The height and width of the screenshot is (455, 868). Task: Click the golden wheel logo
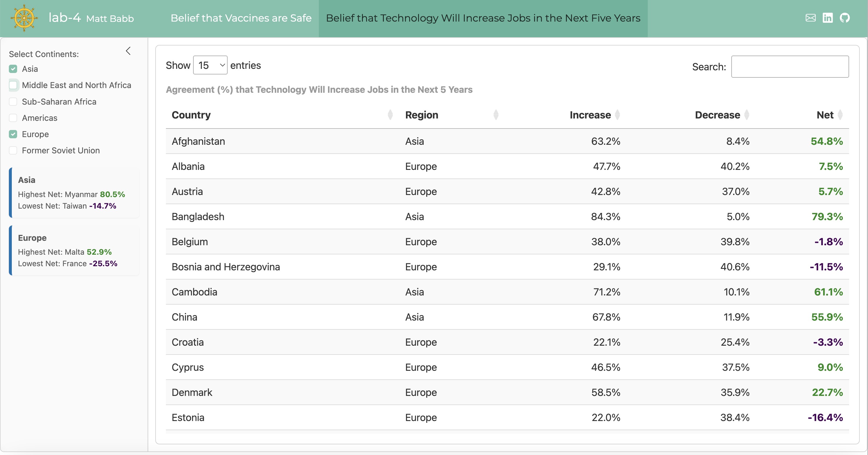pos(24,18)
